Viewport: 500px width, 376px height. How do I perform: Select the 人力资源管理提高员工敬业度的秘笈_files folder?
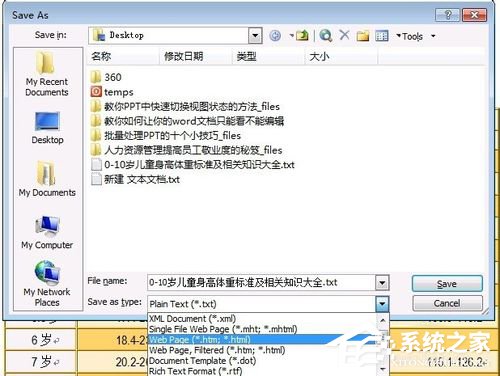[186, 150]
